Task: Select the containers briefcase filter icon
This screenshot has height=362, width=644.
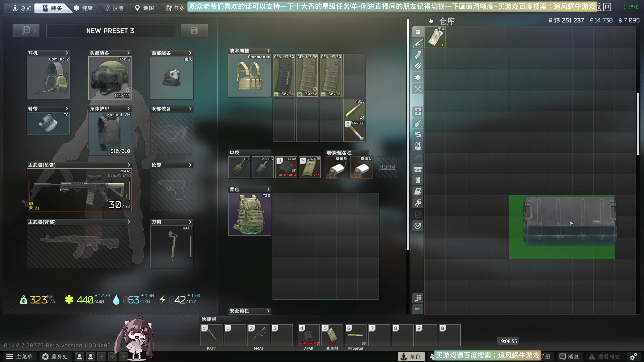Action: (x=418, y=168)
